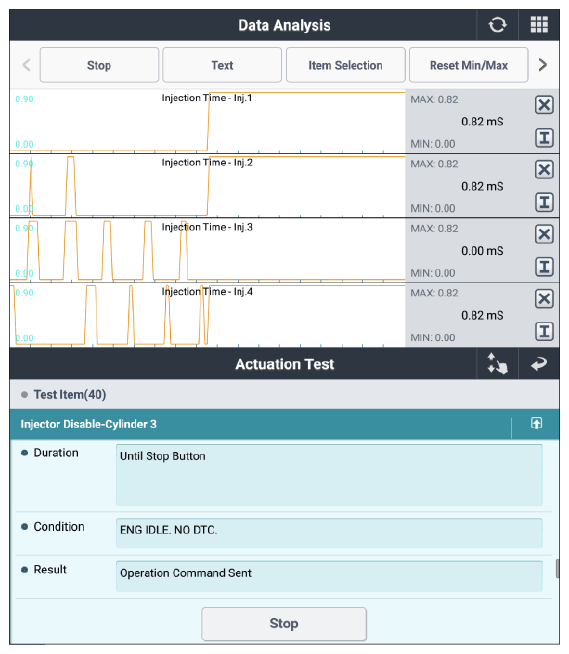The height and width of the screenshot is (654, 569).
Task: Click the I-beam cursor icon for Inj.4
Action: coord(544,332)
